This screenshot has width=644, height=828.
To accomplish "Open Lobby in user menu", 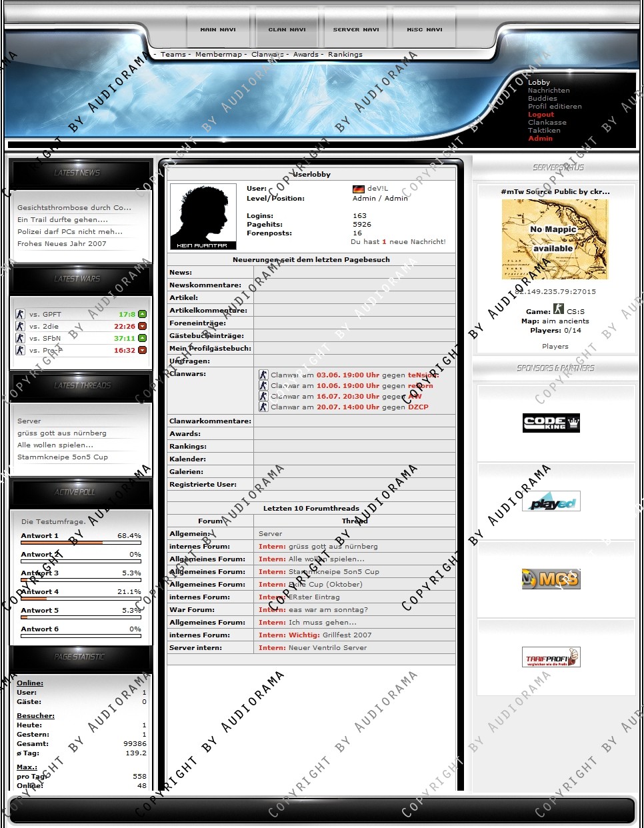I will pos(539,83).
